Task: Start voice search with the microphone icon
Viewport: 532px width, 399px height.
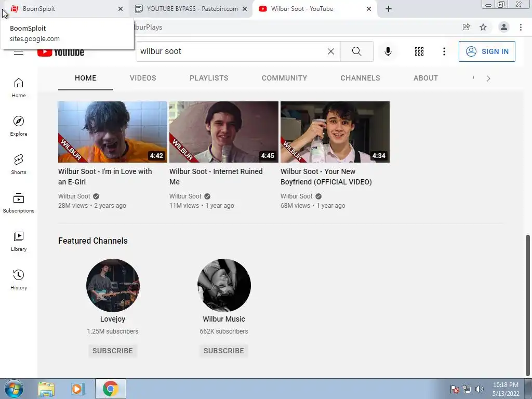Action: pos(388,51)
